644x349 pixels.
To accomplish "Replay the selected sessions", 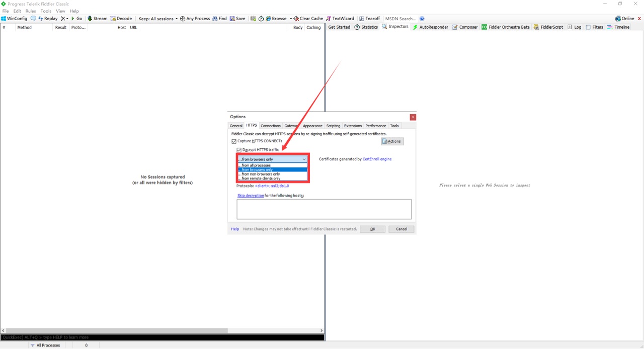I will pos(48,19).
